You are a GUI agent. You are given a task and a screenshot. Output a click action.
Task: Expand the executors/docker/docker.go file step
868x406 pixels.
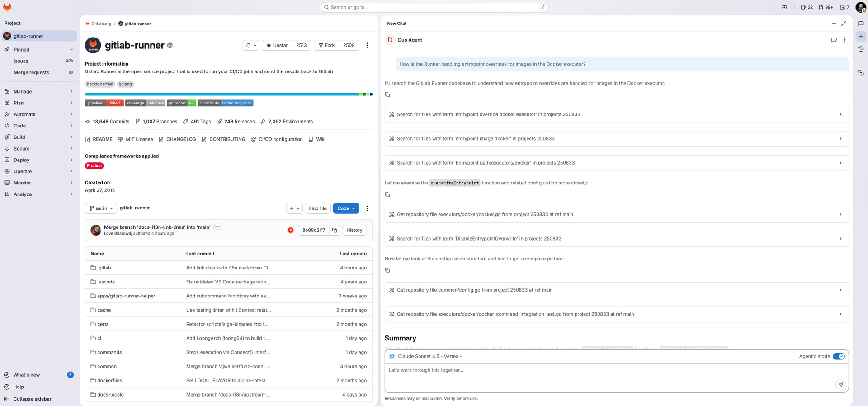point(616,215)
